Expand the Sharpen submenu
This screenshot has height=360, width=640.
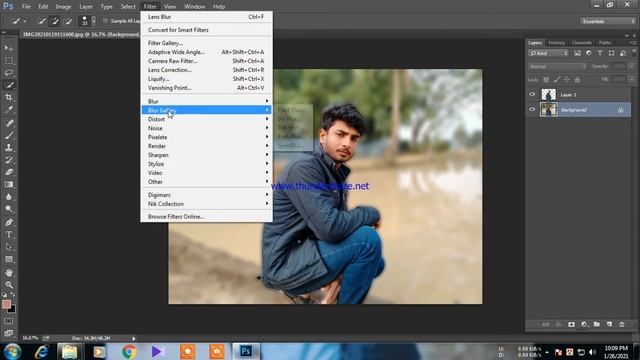coord(207,155)
